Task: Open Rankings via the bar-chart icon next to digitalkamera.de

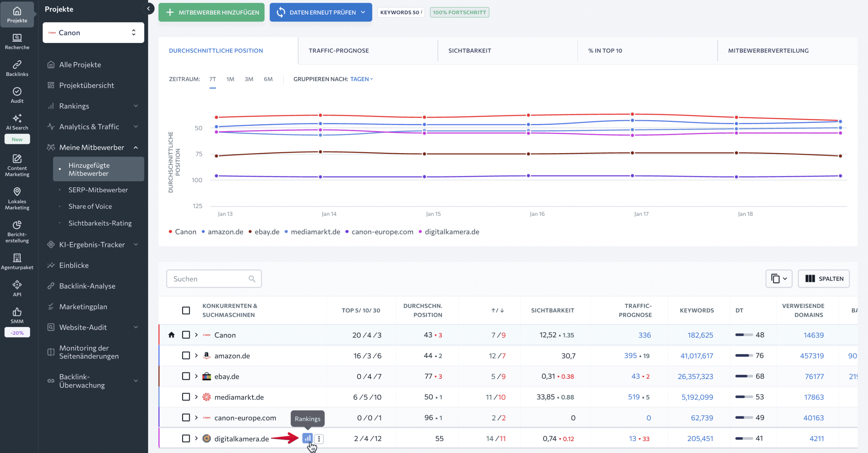Action: (x=307, y=438)
